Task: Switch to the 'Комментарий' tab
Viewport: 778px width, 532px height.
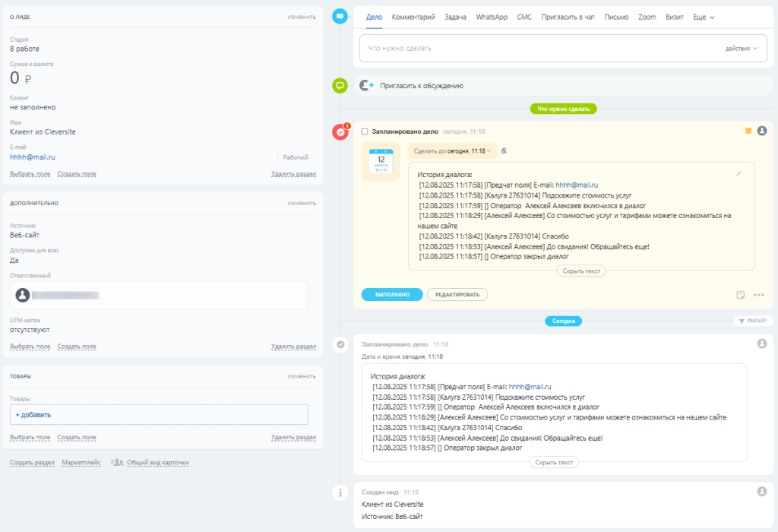Action: click(413, 17)
